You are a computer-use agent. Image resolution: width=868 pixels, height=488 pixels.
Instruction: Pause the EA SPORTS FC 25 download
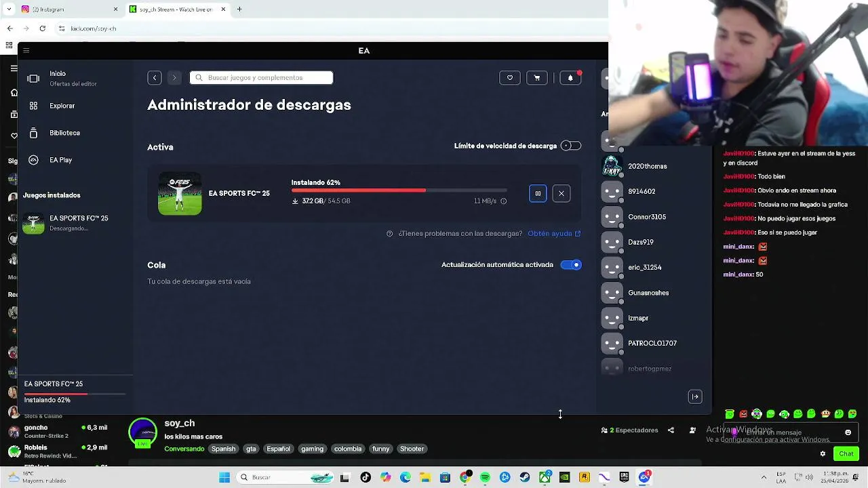(x=538, y=194)
